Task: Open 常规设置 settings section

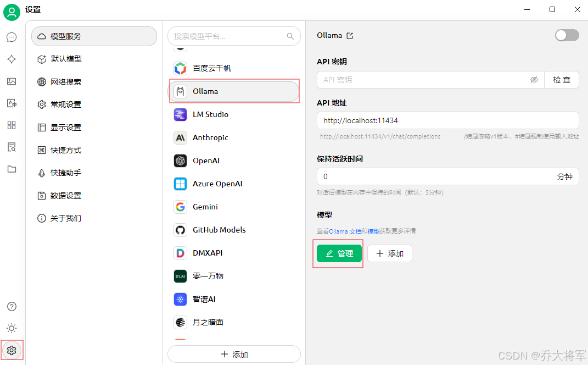Action: 94,104
